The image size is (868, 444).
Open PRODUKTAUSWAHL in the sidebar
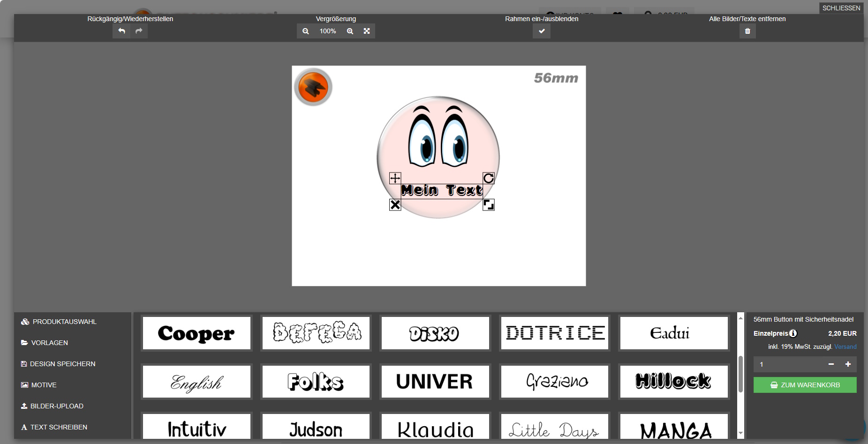click(x=59, y=322)
